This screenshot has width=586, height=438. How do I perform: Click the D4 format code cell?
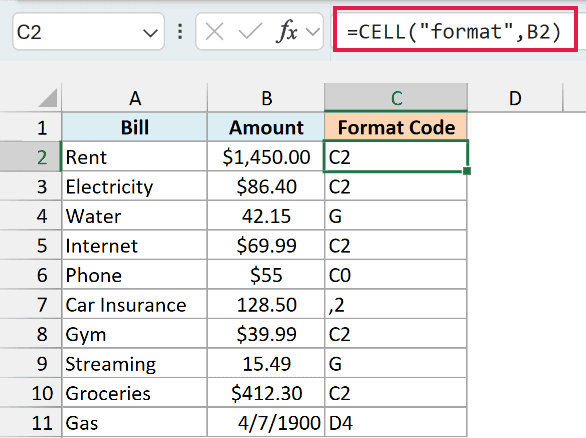[396, 422]
